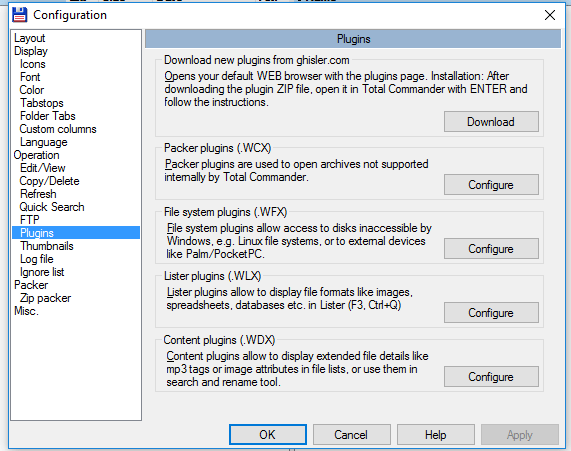571x451 pixels.
Task: Select Operation in the settings tree
Action: (36, 155)
